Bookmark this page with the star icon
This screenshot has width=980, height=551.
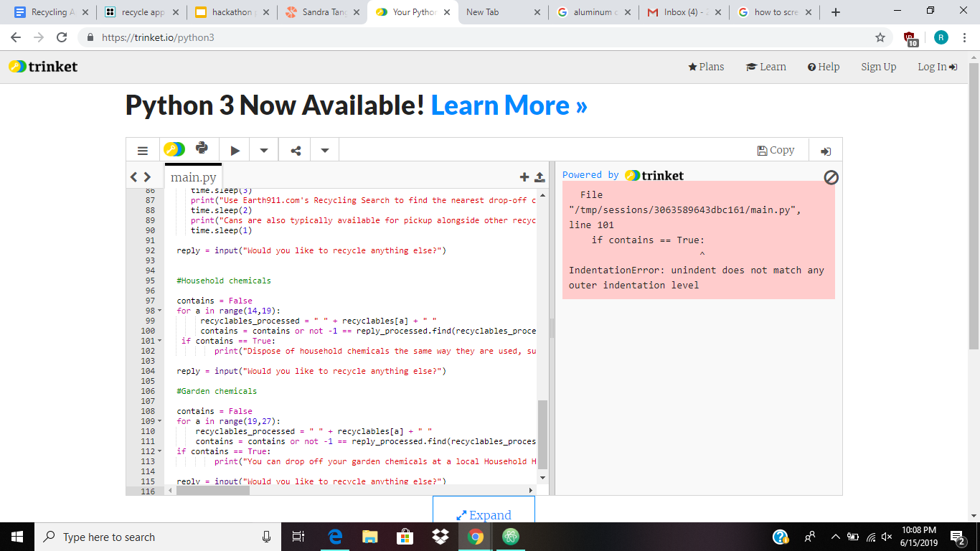point(880,37)
